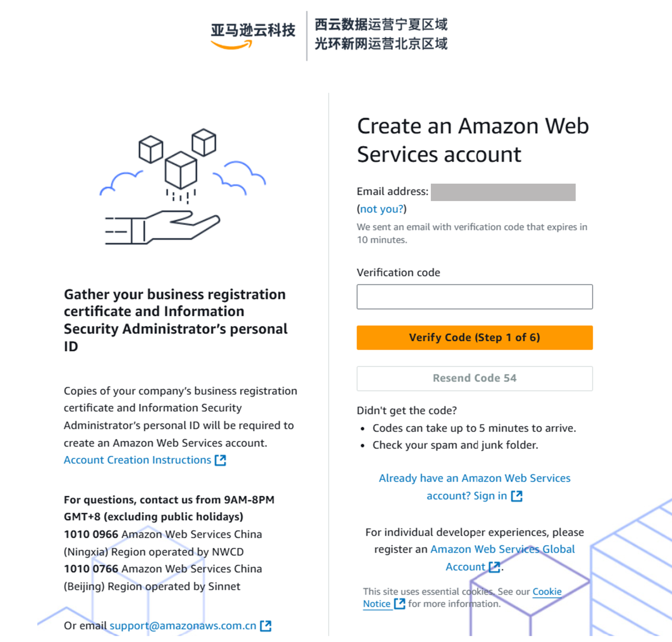This screenshot has width=672, height=642.
Task: Click the Amazon Web Services China logo
Action: point(253,36)
